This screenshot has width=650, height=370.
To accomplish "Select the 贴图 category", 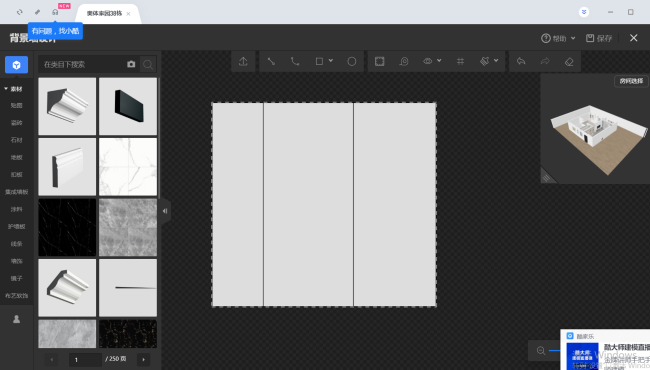I will point(17,106).
